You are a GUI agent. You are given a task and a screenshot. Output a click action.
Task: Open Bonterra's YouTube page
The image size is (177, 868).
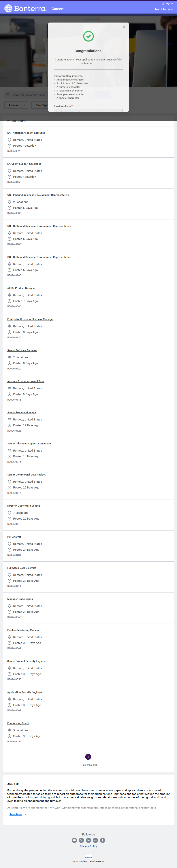[x=74, y=840]
